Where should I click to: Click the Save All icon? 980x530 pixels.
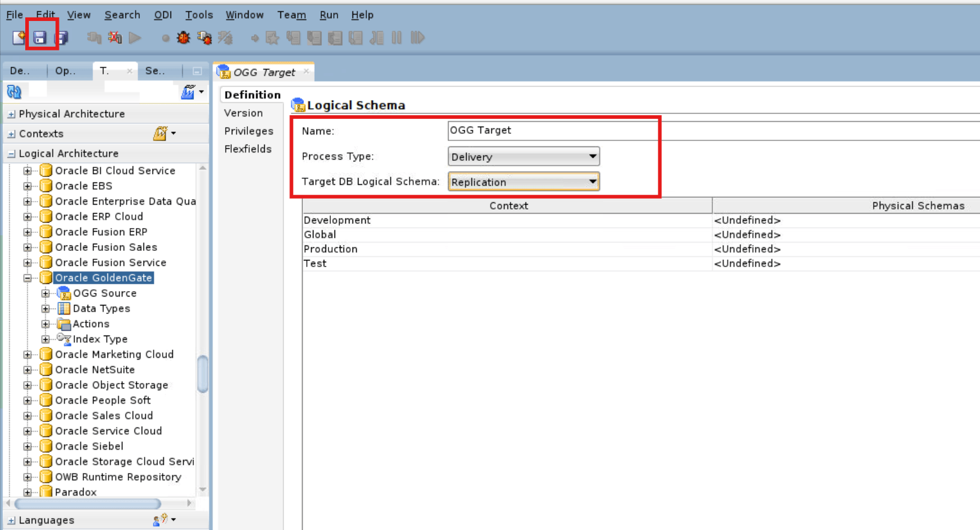pos(61,38)
